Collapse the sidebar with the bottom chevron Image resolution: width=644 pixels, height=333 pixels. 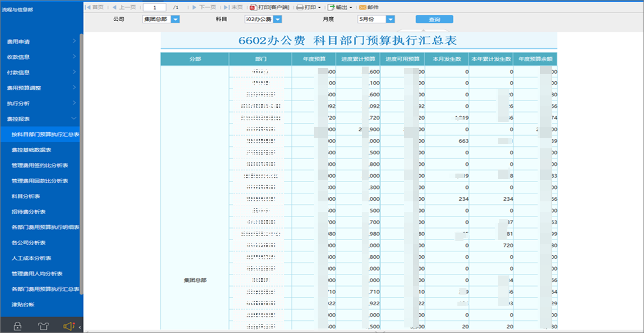click(80, 327)
